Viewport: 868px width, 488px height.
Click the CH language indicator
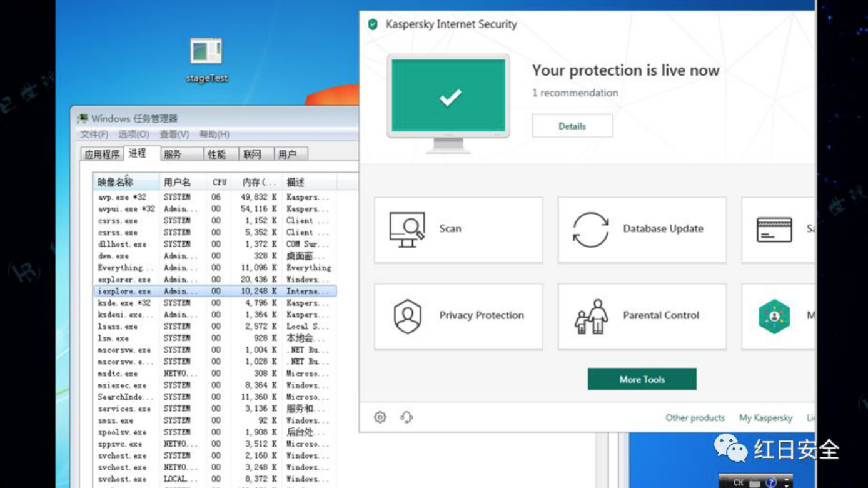click(739, 482)
